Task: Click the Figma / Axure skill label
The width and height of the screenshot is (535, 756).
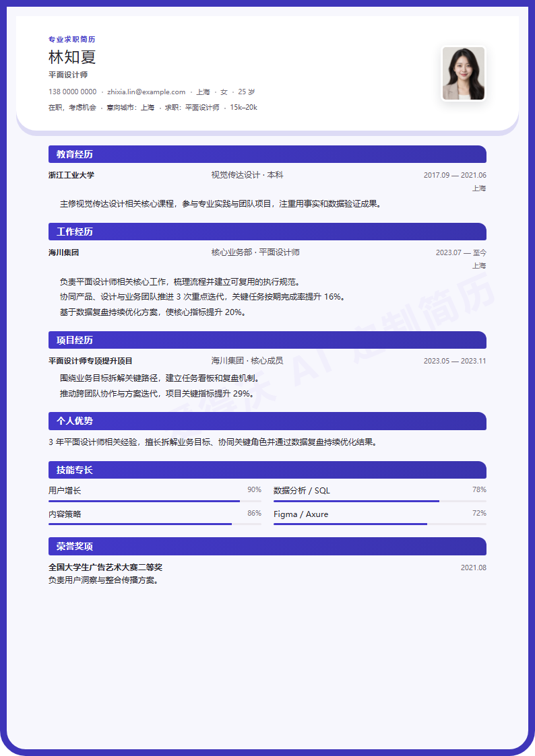Action: (x=301, y=514)
